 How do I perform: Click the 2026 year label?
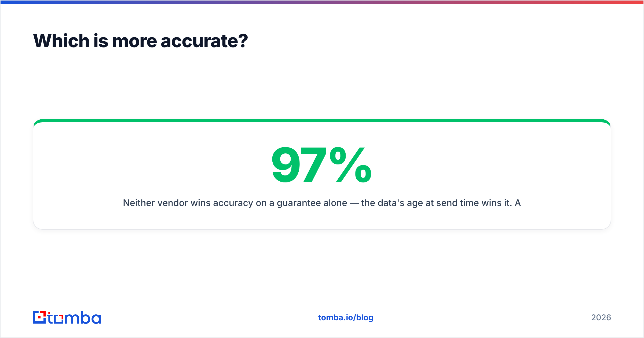[x=601, y=318]
